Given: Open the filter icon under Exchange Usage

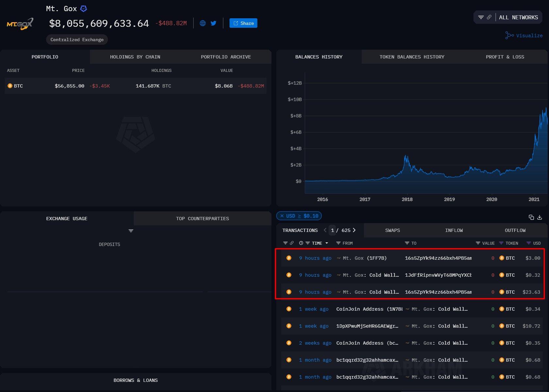Looking at the screenshot, I should pos(131,231).
